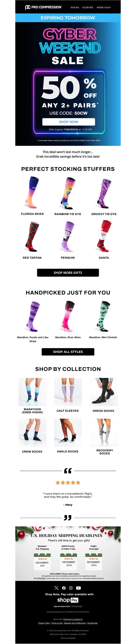Open the Privacy Policy link

point(44,623)
